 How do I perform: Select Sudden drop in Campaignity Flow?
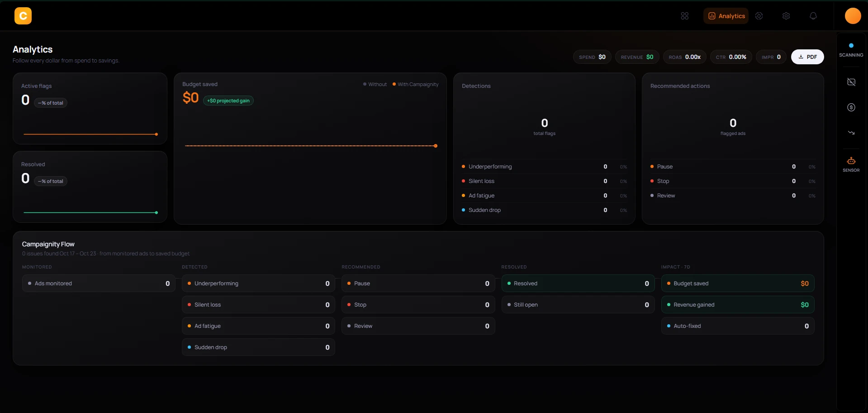click(258, 347)
